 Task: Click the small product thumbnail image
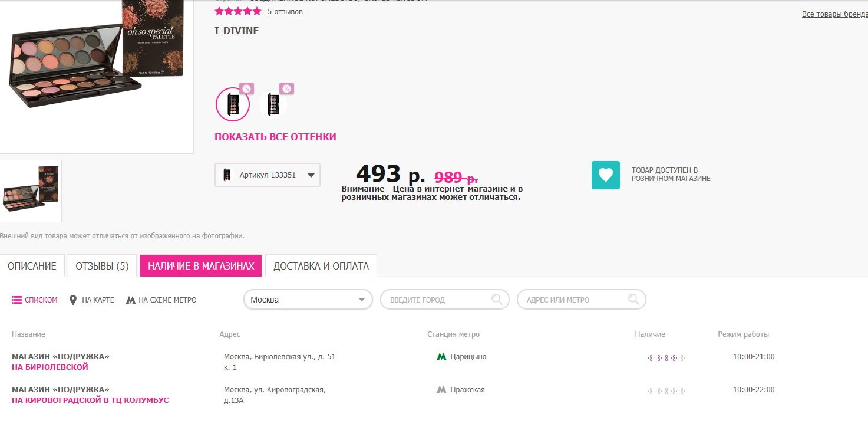(x=31, y=190)
